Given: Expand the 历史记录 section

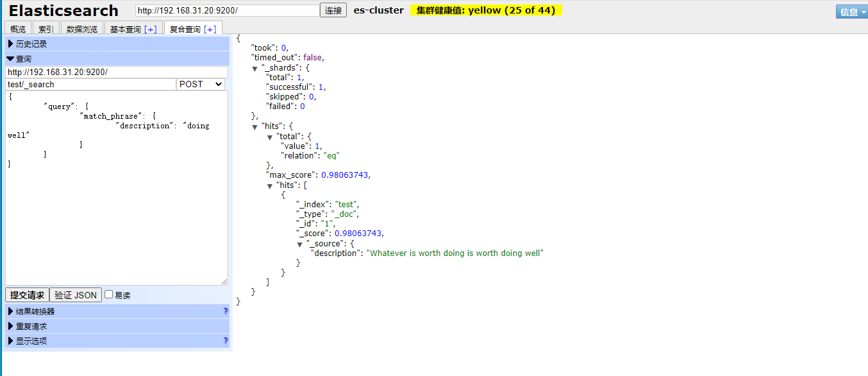Looking at the screenshot, I should (x=31, y=44).
